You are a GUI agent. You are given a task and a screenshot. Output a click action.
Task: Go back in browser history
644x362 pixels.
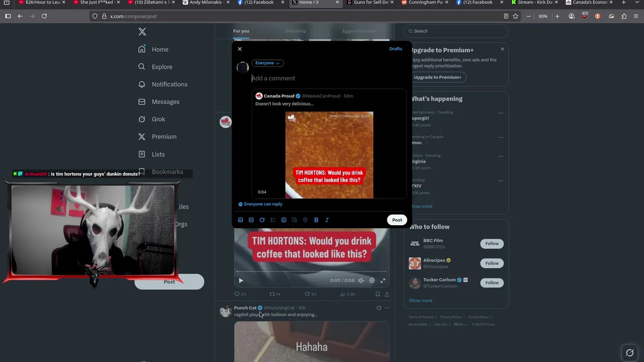click(x=20, y=16)
